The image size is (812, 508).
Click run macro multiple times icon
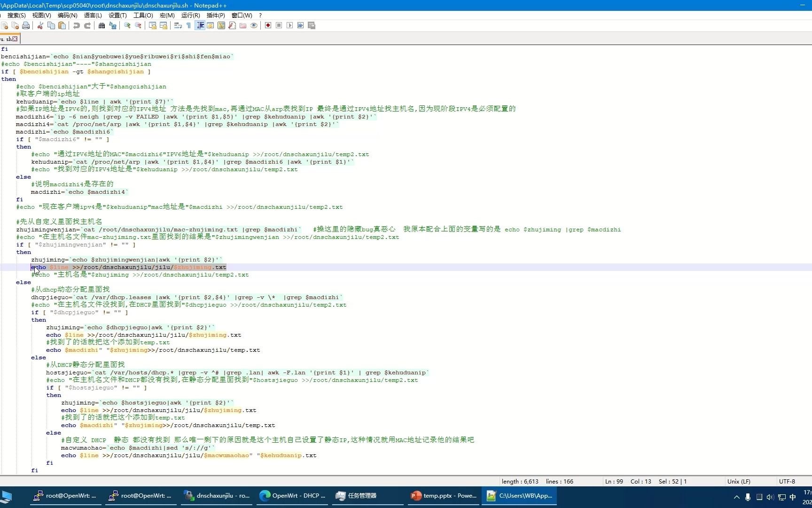tap(300, 25)
